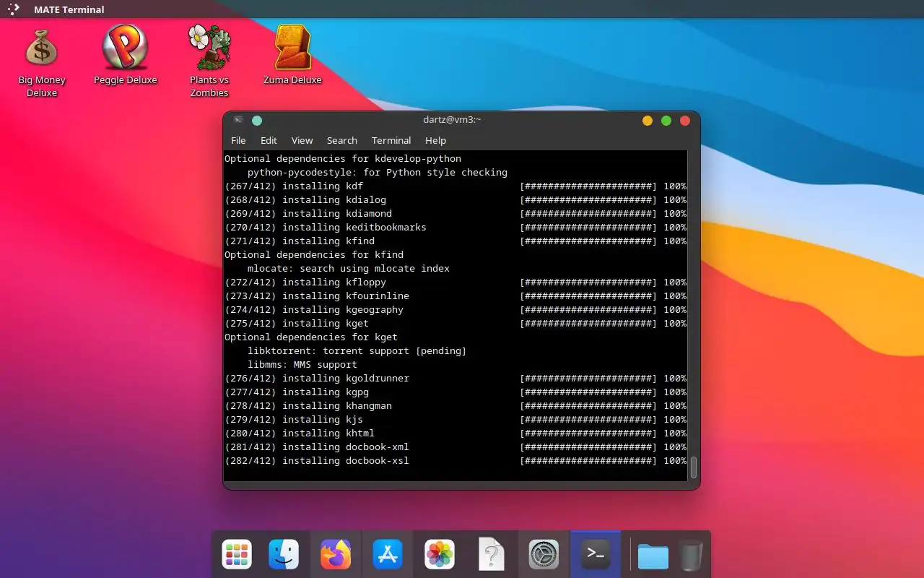
Task: Click the teal round button in titlebar
Action: click(x=256, y=121)
